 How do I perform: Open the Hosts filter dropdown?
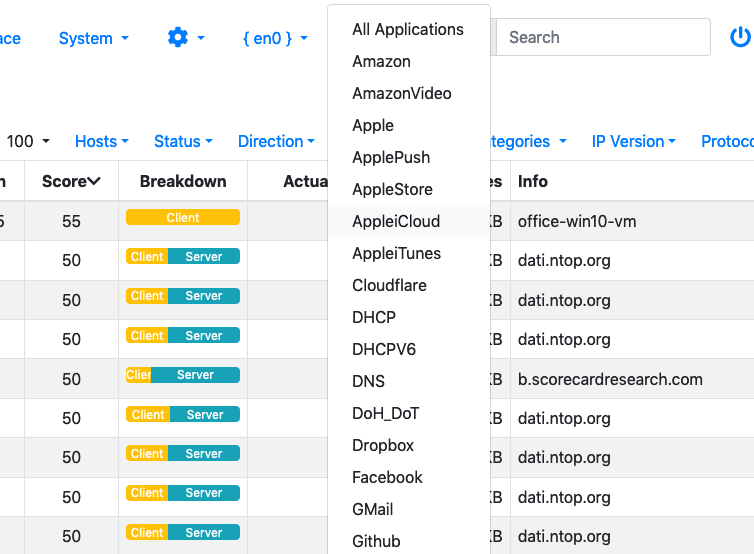click(101, 141)
